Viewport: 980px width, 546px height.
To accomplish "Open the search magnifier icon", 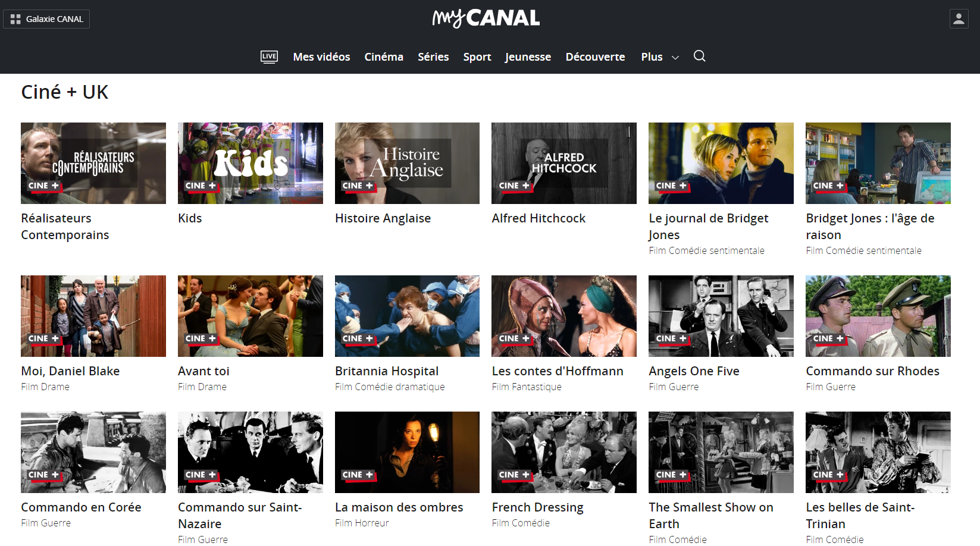I will [x=700, y=56].
